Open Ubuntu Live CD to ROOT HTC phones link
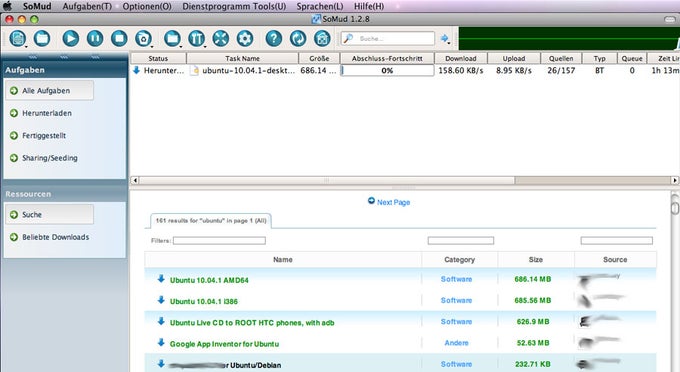Screen dimensions: 680x372 tap(252, 323)
